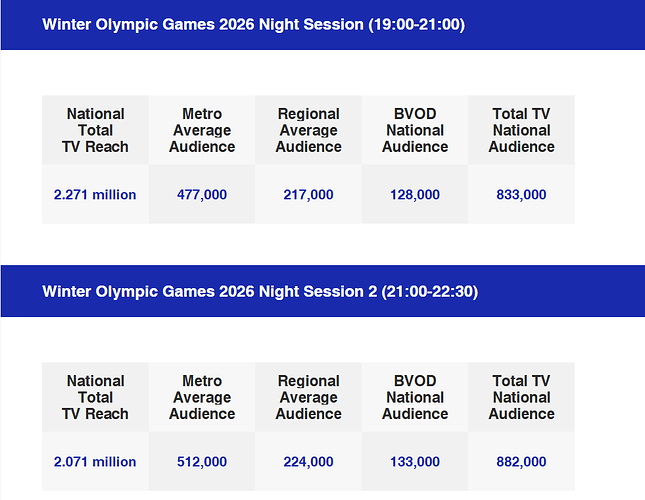
Task: Select the 217,000 regional audience cell
Action: click(x=308, y=194)
